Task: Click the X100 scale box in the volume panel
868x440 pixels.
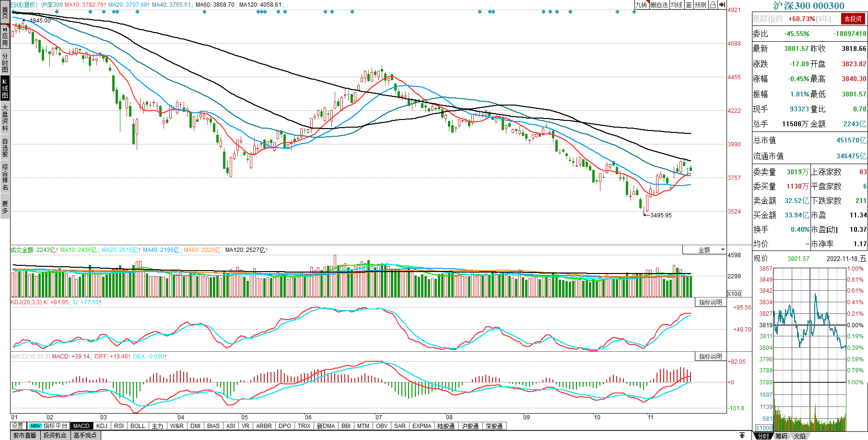Action: 734,294
